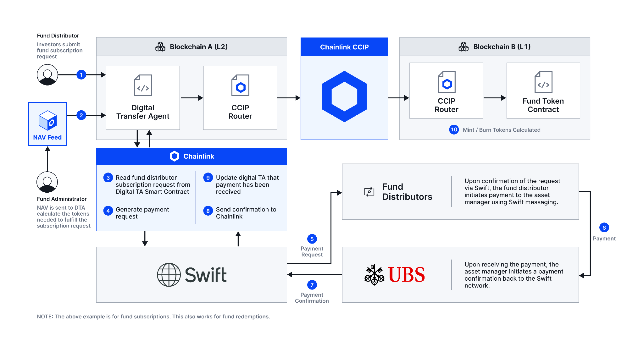644x352 pixels.
Task: Click 'Update digital TA that payment' text
Action: (247, 185)
